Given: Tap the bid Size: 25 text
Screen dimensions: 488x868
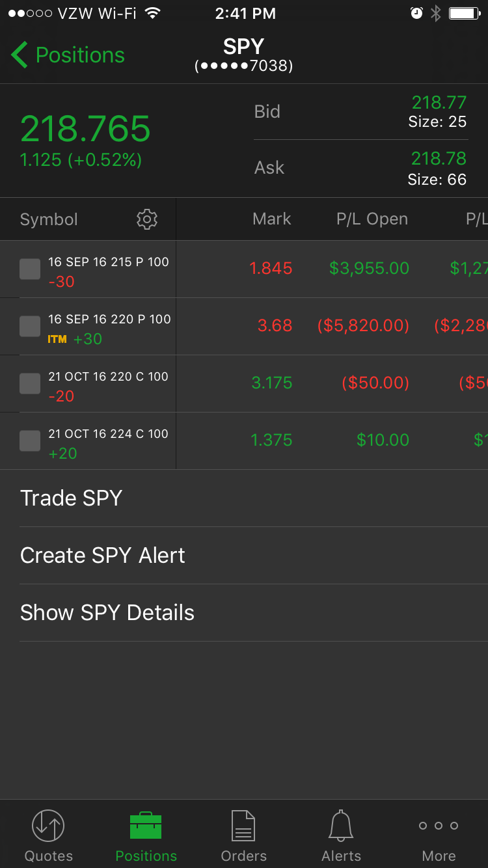Looking at the screenshot, I should click(x=438, y=122).
